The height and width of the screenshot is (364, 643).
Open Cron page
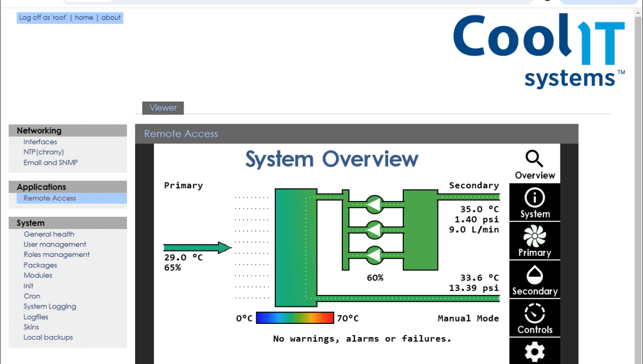pos(31,296)
